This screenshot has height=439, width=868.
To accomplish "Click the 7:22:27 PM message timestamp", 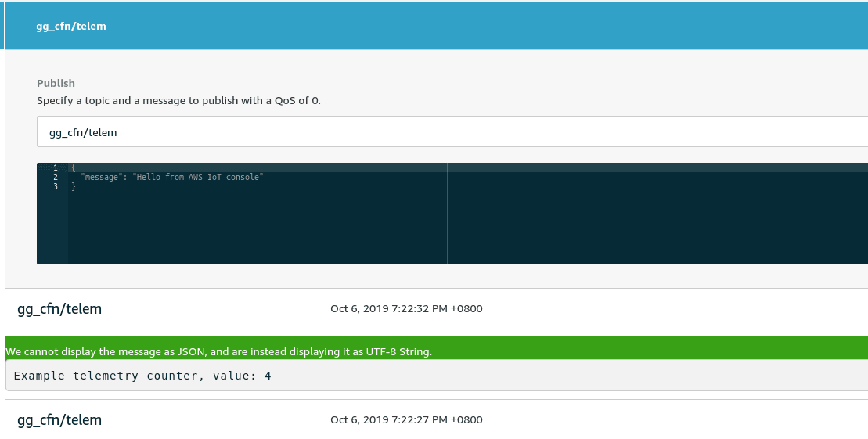I will pos(406,420).
